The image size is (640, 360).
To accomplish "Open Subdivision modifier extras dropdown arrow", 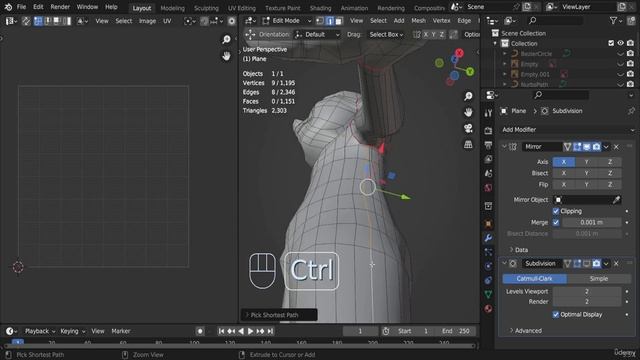I will [x=606, y=264].
